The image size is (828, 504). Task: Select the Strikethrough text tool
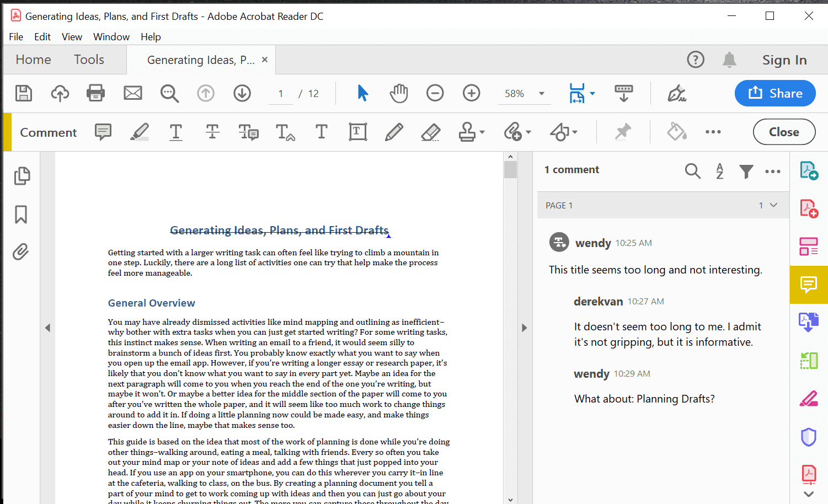pos(212,132)
